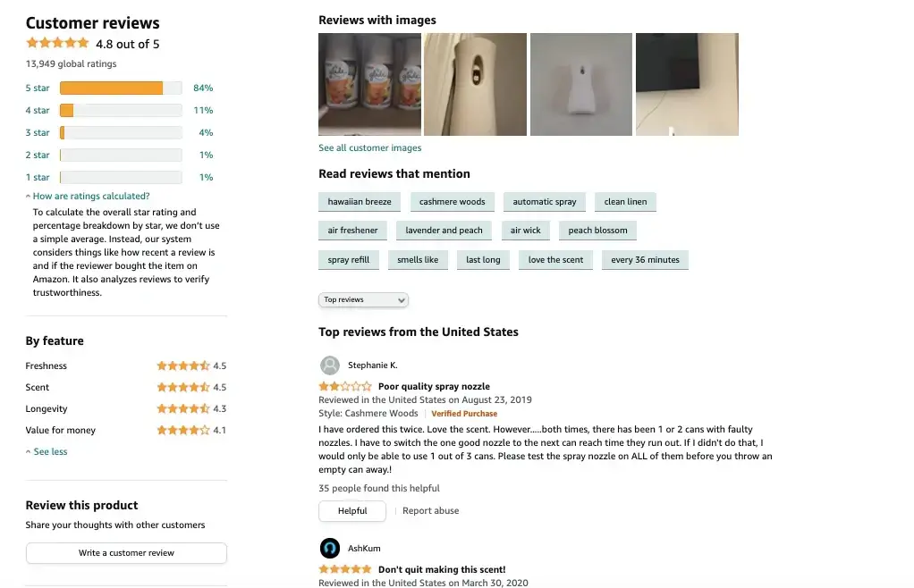914x588 pixels.
Task: Select the 'cashmere woods' mention filter
Action: [x=453, y=201]
